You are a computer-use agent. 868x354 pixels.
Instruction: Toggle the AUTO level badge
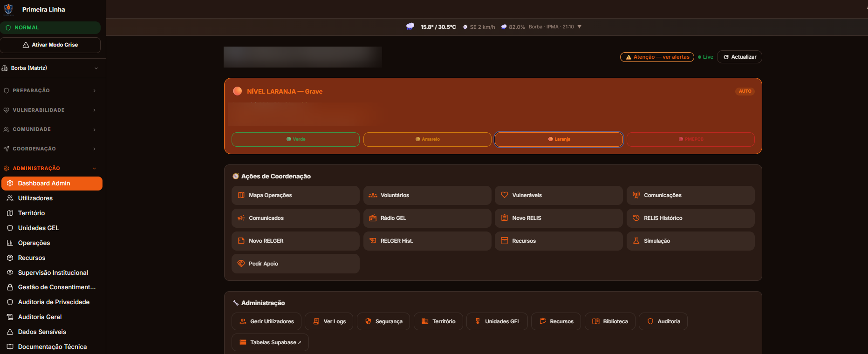(745, 91)
